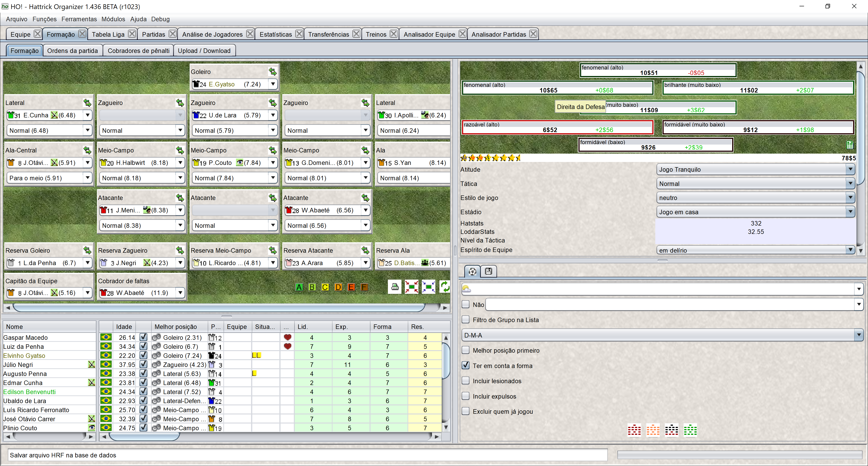Uncheck the Ter em conta a forma checkbox
868x466 pixels.
pos(465,366)
